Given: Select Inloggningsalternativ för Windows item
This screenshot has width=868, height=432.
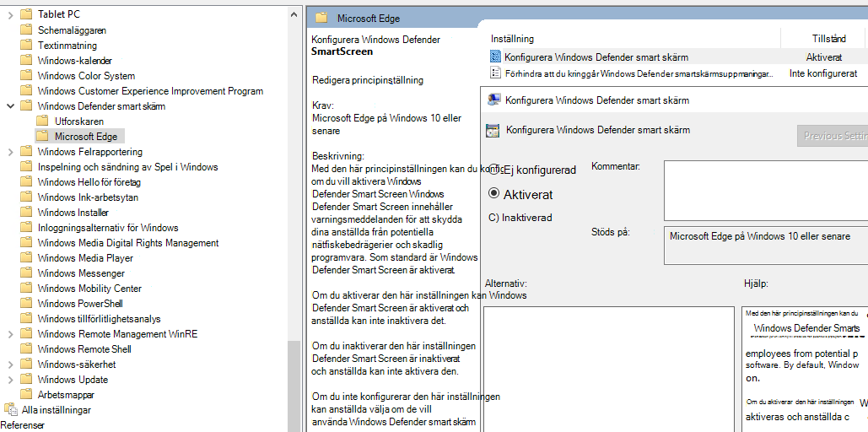Looking at the screenshot, I should (x=108, y=227).
